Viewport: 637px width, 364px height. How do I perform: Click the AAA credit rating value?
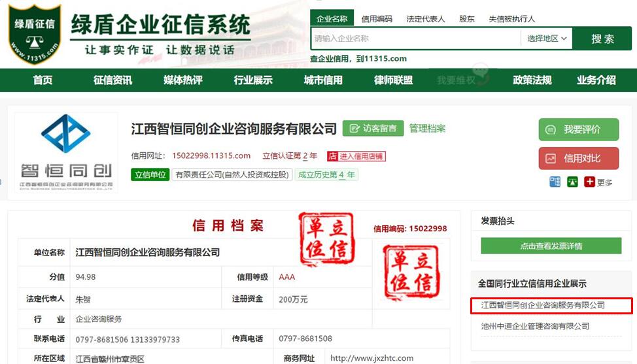coord(287,276)
